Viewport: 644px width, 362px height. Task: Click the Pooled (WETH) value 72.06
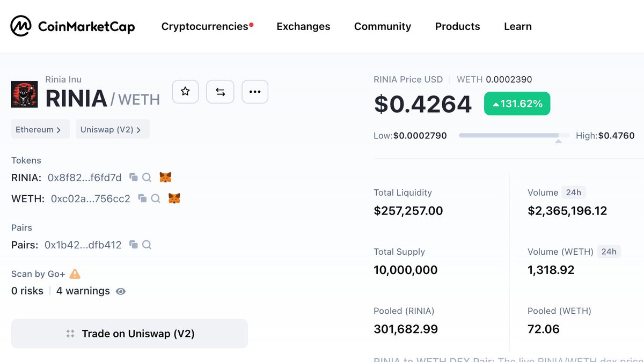[x=544, y=329]
